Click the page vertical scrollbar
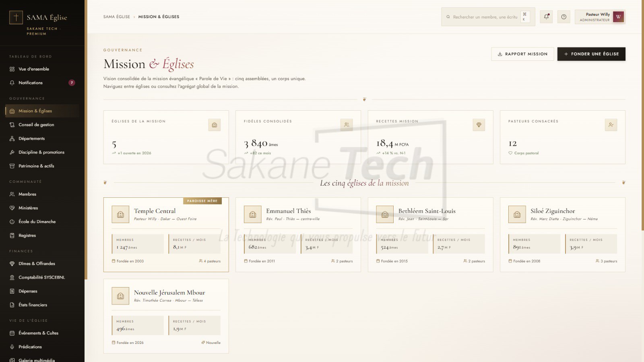Screen dimensions: 644x362 pos(642,115)
